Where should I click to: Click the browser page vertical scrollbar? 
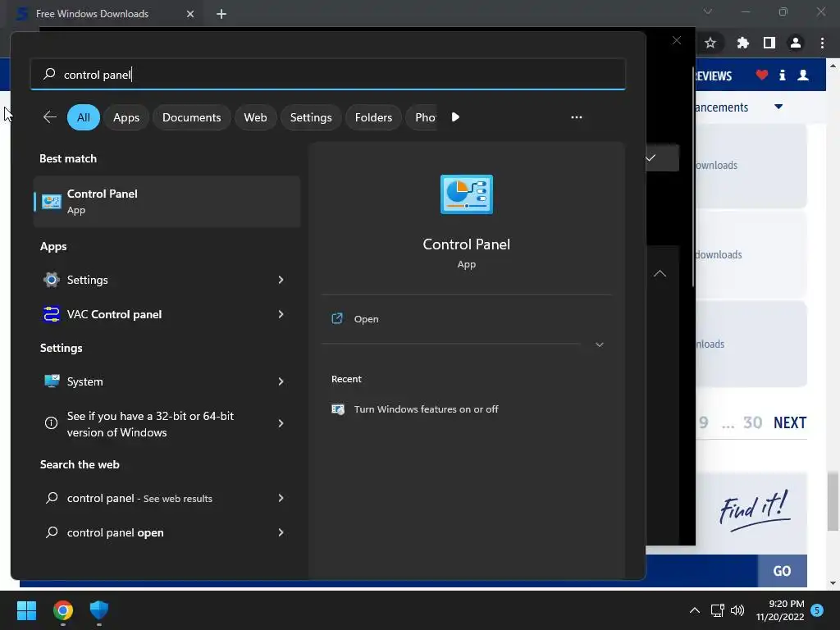click(x=833, y=501)
